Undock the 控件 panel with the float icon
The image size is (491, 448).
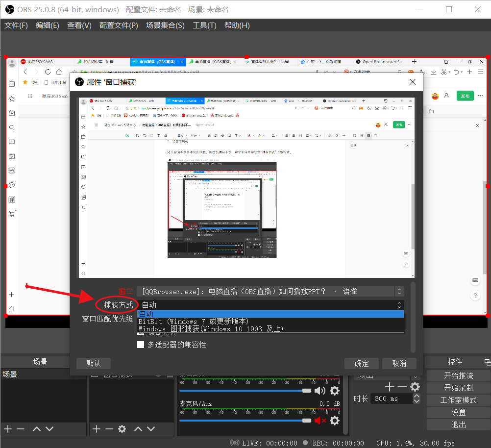pos(487,362)
